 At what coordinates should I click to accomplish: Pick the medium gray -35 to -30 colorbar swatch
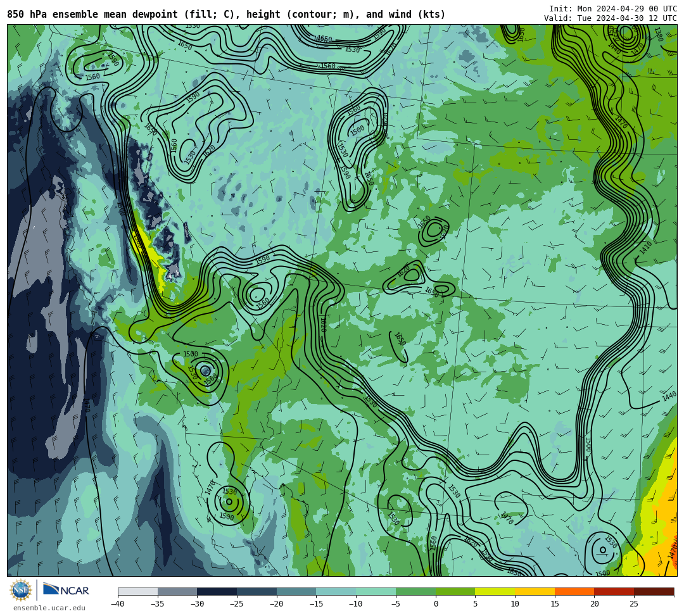[x=177, y=591]
